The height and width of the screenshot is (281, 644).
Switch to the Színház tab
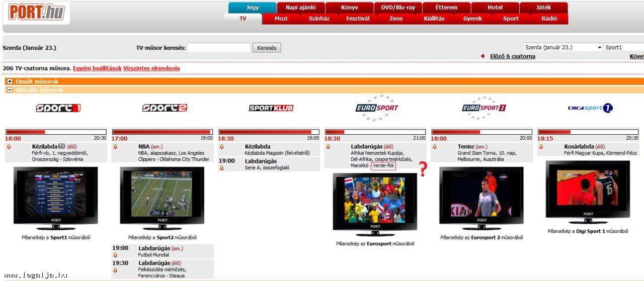pos(319,19)
